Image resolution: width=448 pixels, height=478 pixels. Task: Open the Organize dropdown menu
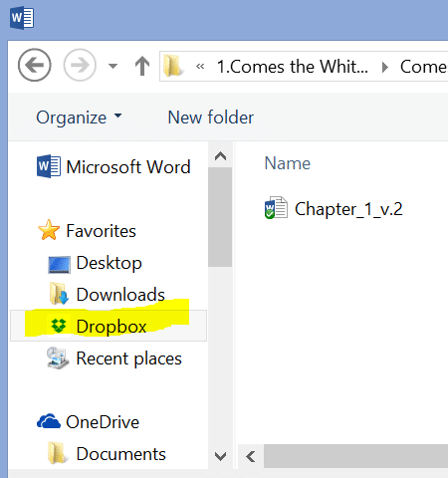pos(79,118)
